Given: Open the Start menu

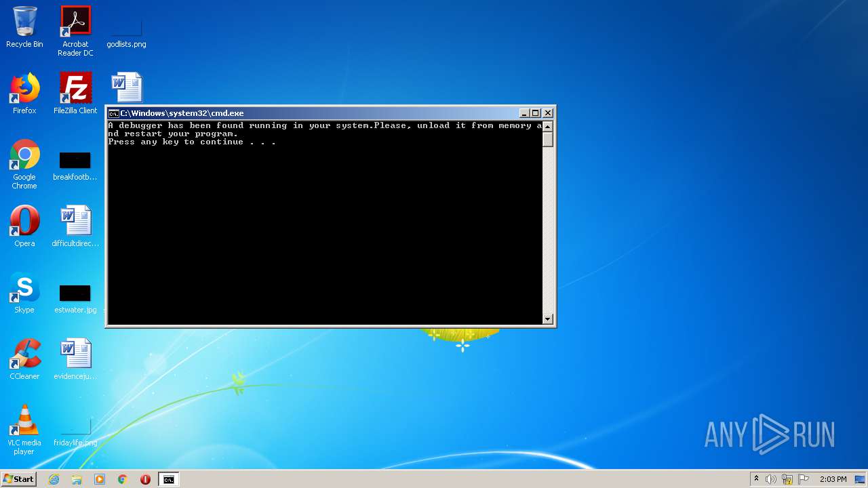Looking at the screenshot, I should coord(19,479).
